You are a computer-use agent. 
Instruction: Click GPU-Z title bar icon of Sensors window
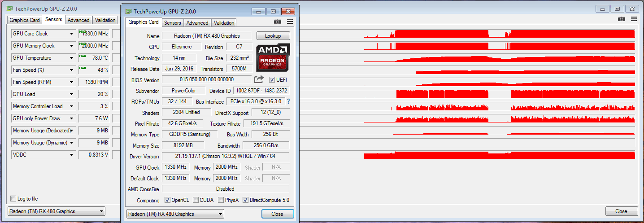click(x=9, y=9)
